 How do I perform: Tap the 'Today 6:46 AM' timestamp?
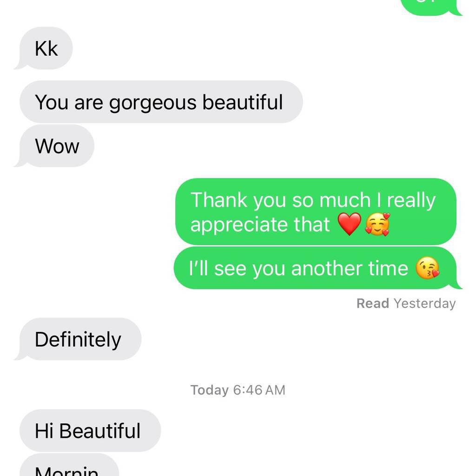pos(238,390)
